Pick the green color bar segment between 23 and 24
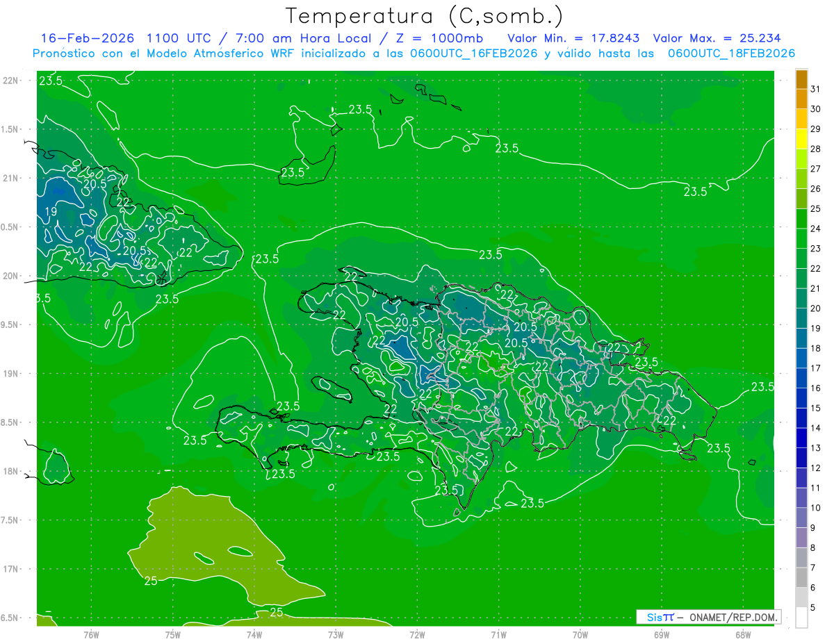This screenshot has height=644, width=834. click(x=801, y=238)
